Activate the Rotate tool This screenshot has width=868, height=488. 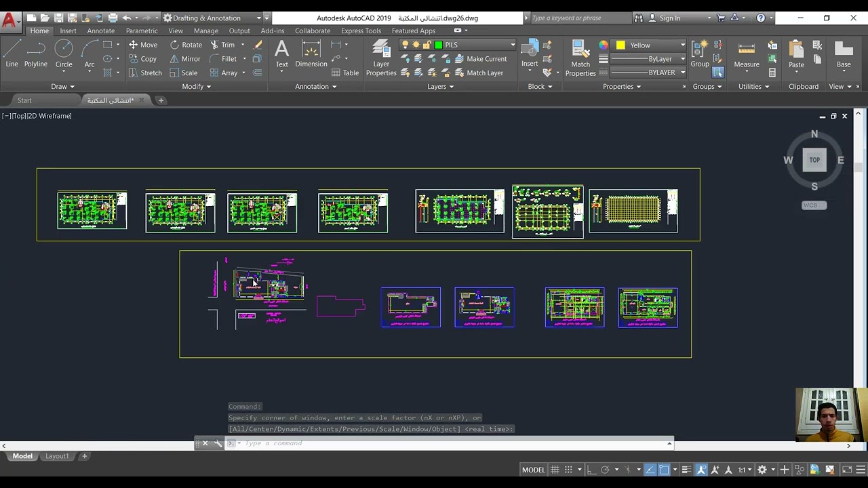pyautogui.click(x=186, y=45)
